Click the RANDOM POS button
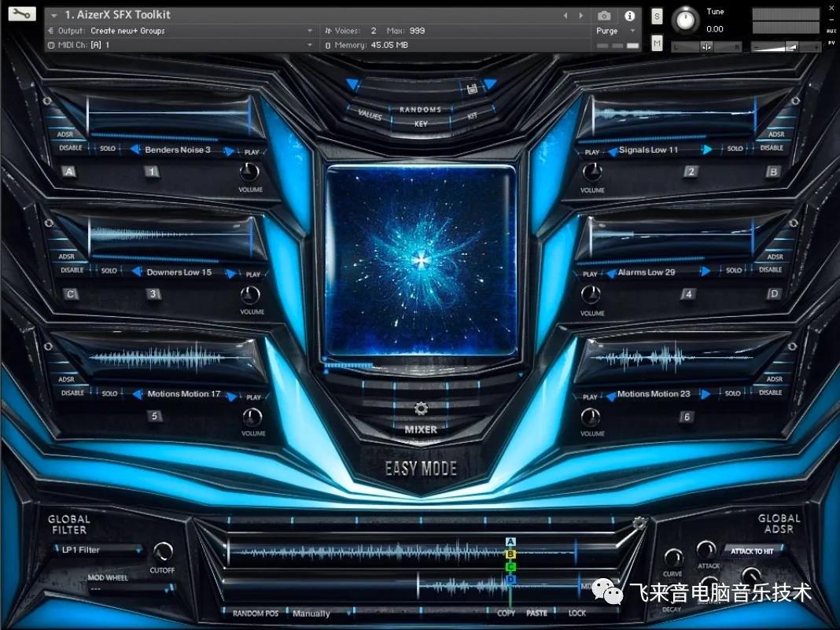Image resolution: width=840 pixels, height=630 pixels. tap(256, 613)
